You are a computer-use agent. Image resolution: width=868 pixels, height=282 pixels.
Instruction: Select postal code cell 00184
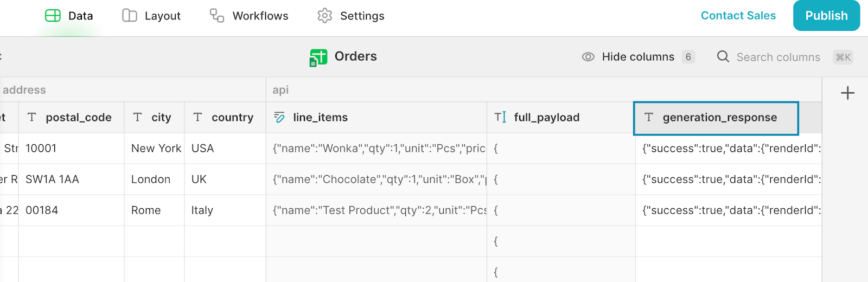[72, 210]
